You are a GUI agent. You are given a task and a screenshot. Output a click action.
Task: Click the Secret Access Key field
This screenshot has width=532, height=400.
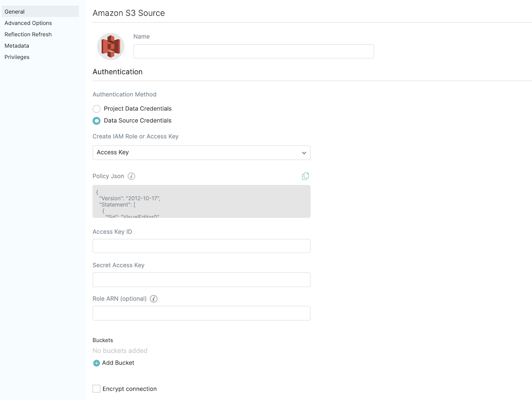pyautogui.click(x=201, y=280)
